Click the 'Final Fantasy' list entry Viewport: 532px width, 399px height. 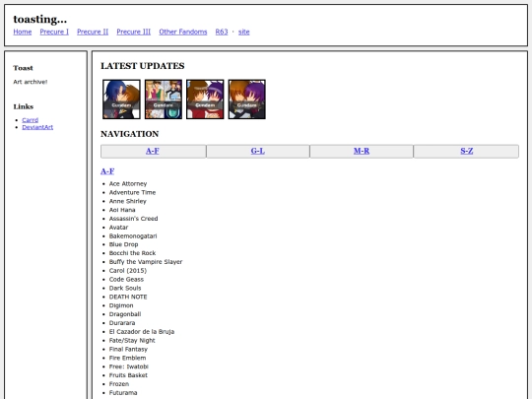tap(128, 349)
